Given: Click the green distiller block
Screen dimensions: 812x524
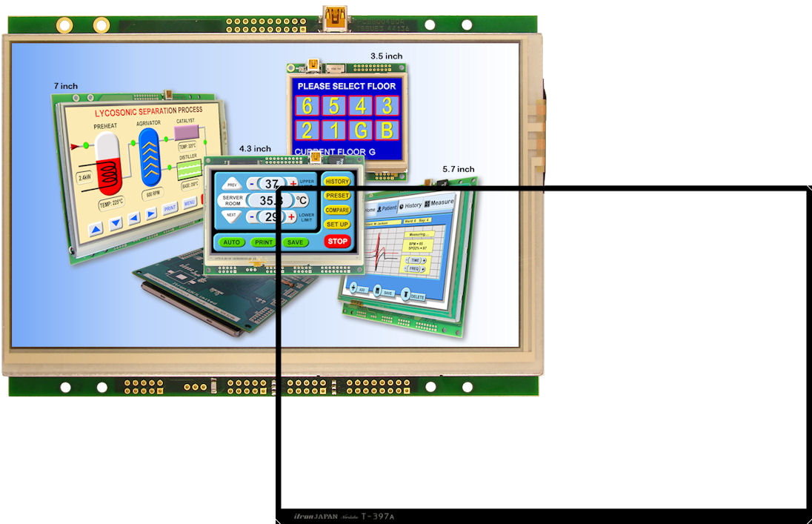Looking at the screenshot, I should pyautogui.click(x=188, y=170).
